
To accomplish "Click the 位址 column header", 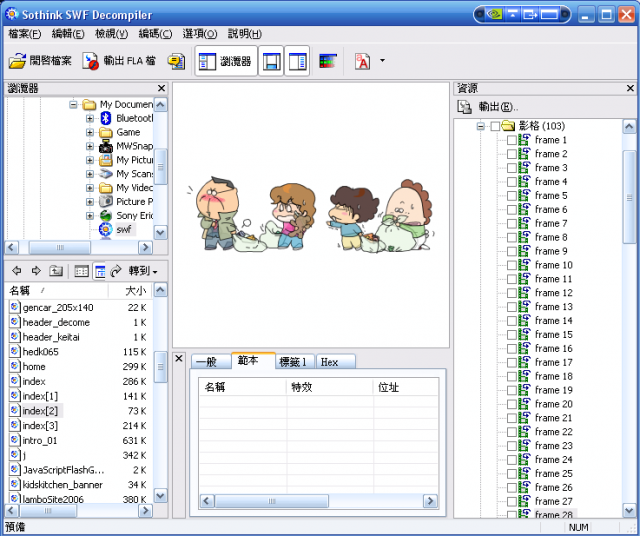I will tap(406, 387).
